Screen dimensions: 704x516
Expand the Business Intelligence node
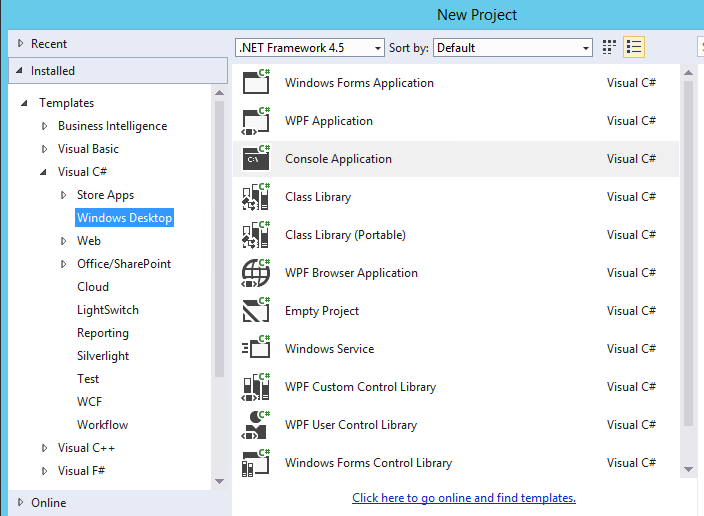(x=44, y=126)
